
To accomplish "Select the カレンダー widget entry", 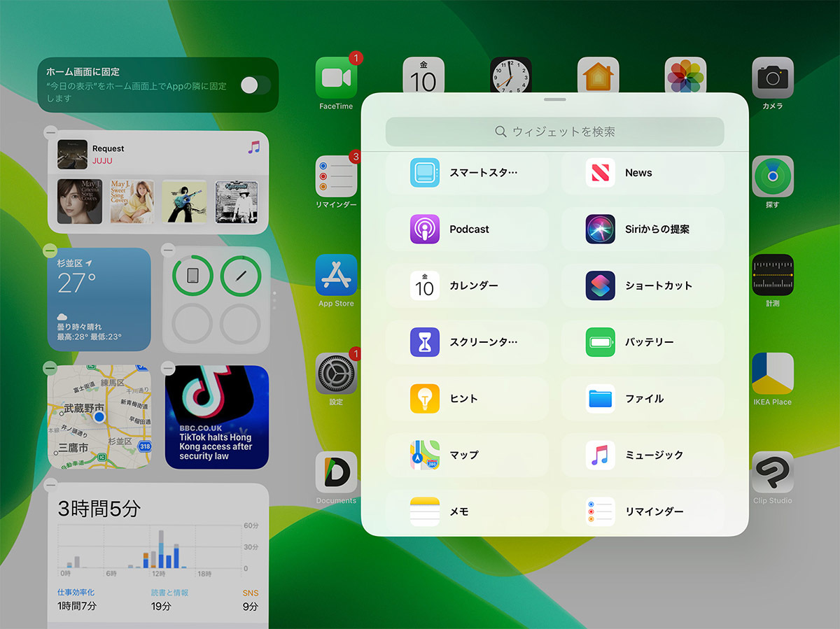I will coord(467,286).
